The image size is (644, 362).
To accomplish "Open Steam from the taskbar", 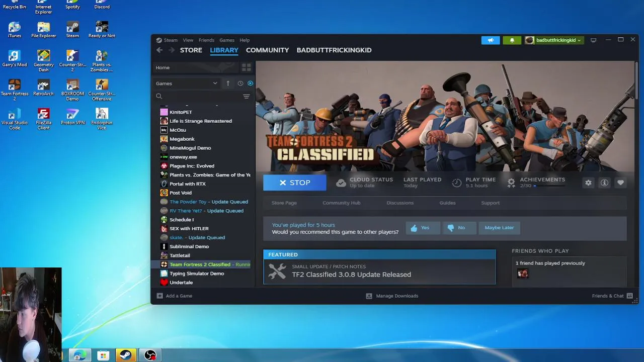I will (x=126, y=355).
